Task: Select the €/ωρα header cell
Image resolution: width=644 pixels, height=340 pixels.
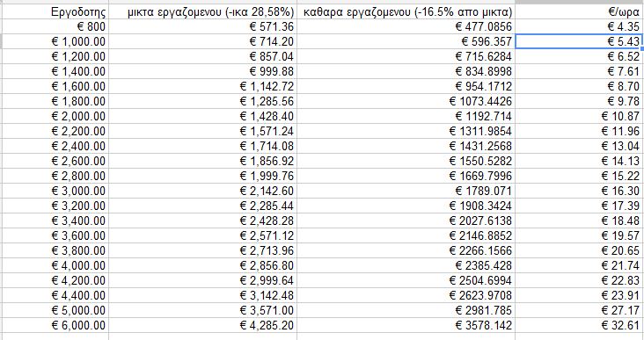Action: point(579,12)
